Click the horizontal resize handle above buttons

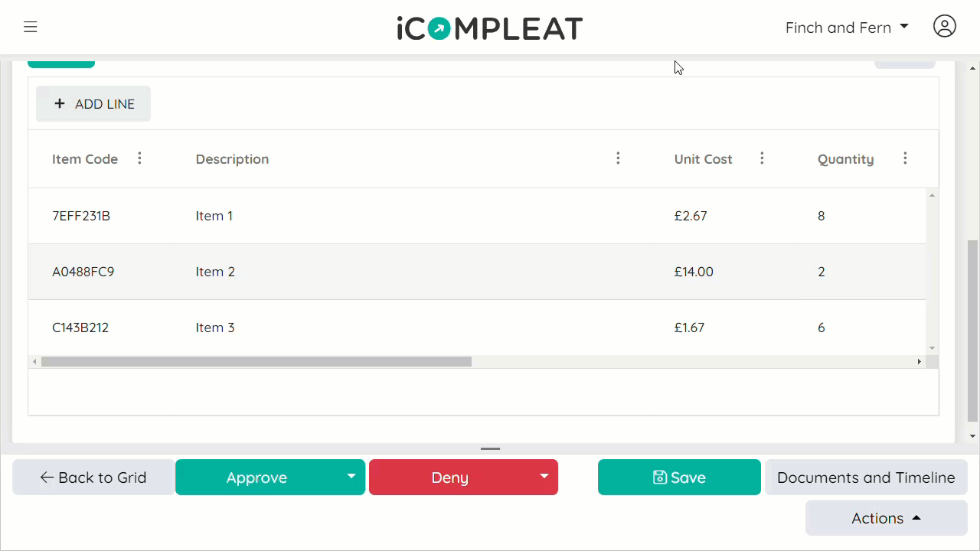pyautogui.click(x=490, y=449)
